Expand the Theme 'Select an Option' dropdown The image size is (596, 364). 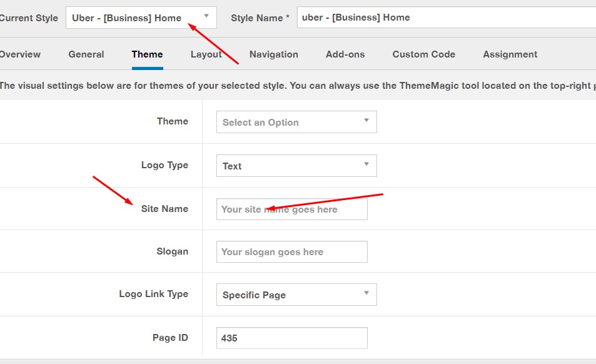[296, 122]
